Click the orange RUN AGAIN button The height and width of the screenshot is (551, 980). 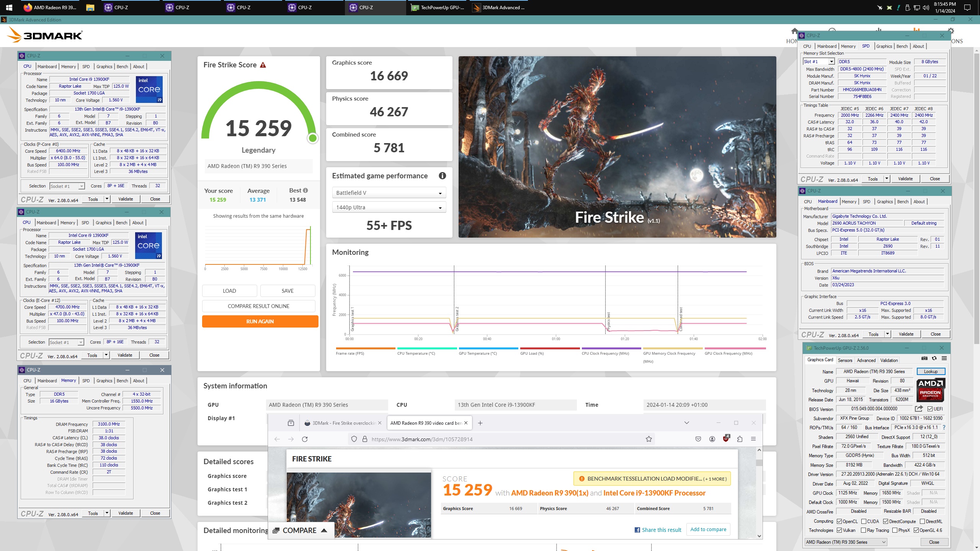point(260,321)
